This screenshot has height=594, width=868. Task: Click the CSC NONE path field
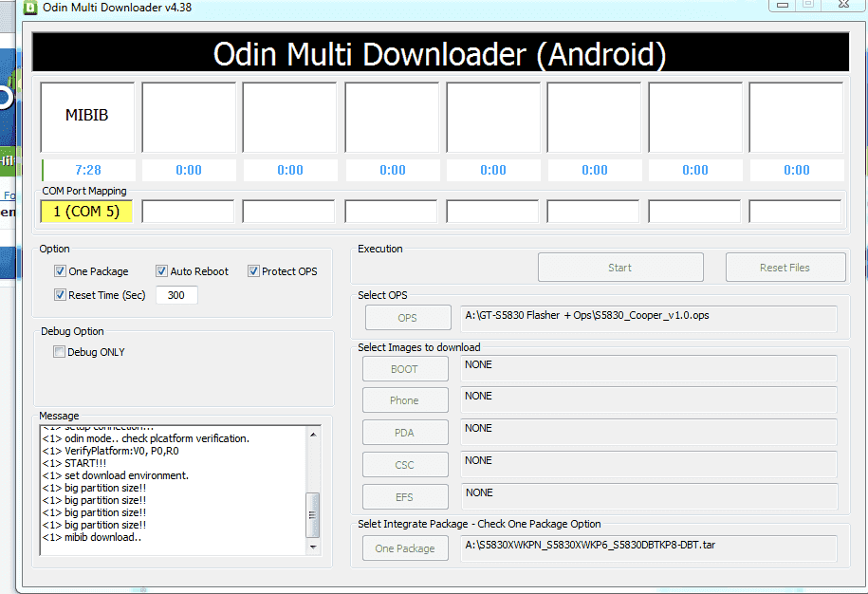pyautogui.click(x=649, y=464)
